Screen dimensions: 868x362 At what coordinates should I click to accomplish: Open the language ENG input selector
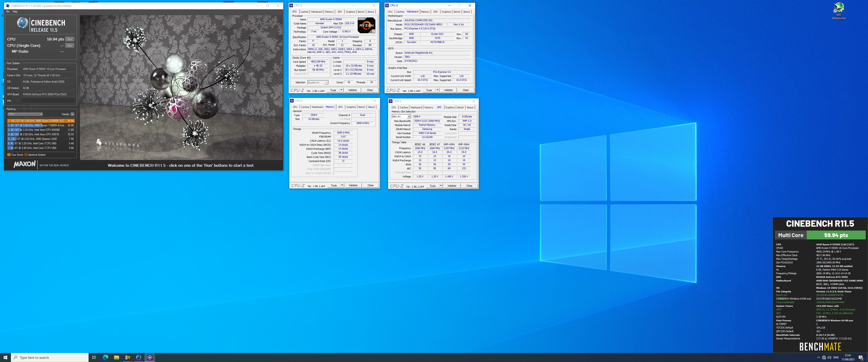[x=836, y=357]
